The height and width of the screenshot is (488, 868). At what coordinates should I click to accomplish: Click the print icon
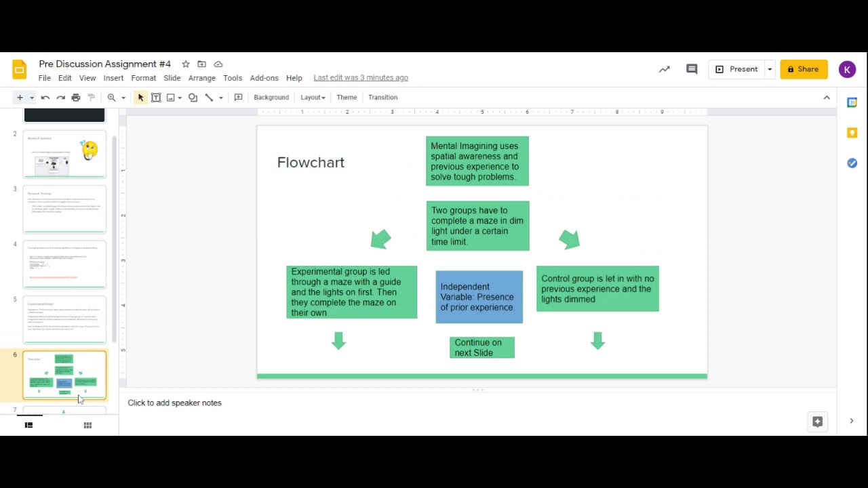tap(76, 98)
